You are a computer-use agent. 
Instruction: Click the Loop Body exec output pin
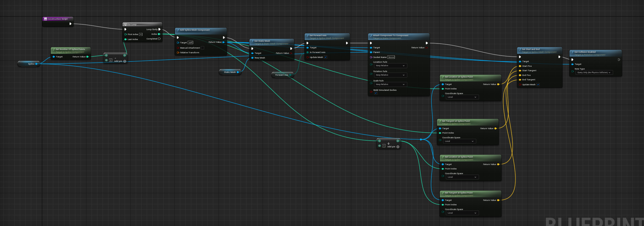[x=159, y=29]
